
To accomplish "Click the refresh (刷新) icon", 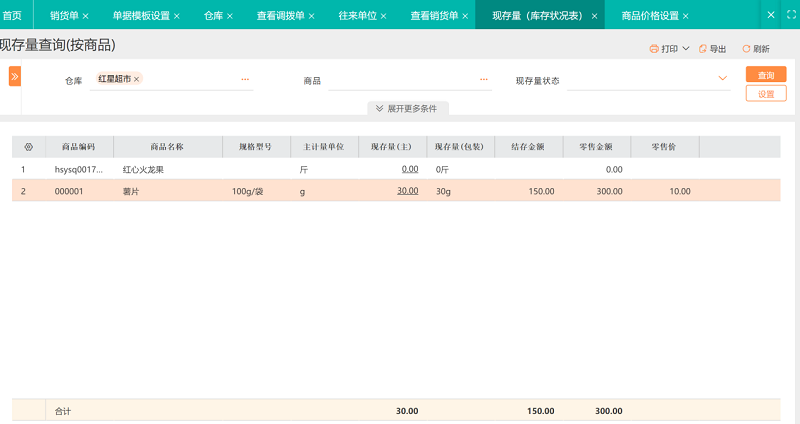I will pyautogui.click(x=745, y=48).
